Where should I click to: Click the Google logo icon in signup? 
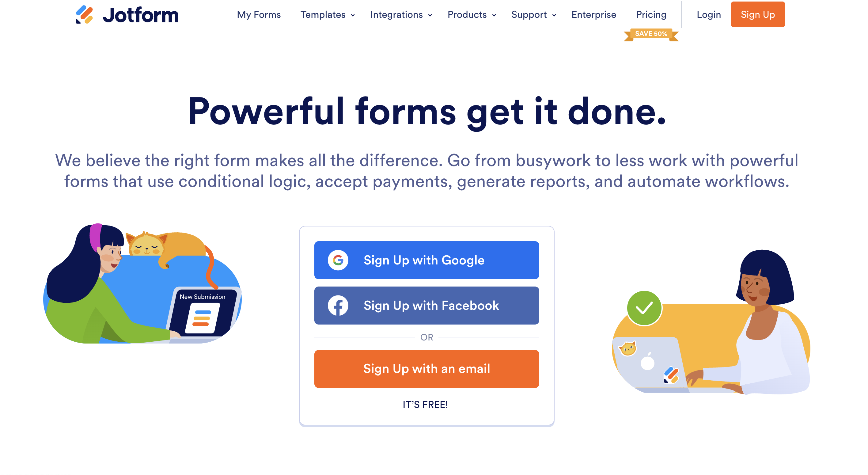point(338,260)
